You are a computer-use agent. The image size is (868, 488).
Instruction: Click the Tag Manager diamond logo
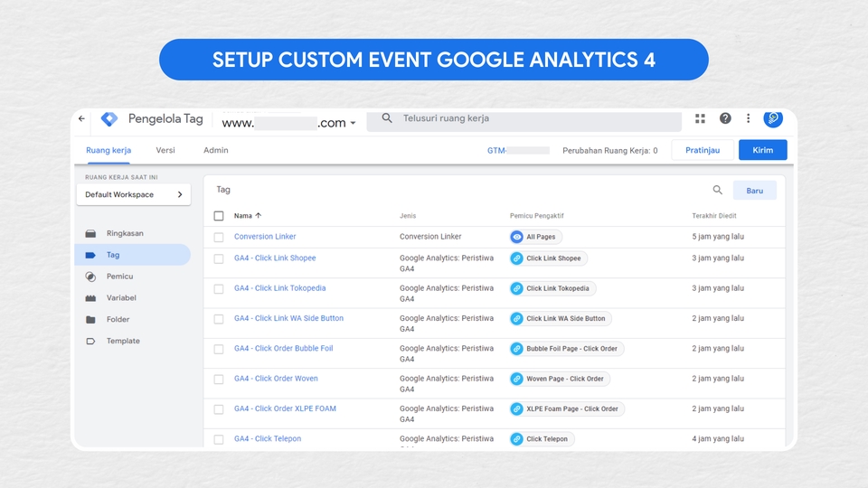(x=109, y=118)
